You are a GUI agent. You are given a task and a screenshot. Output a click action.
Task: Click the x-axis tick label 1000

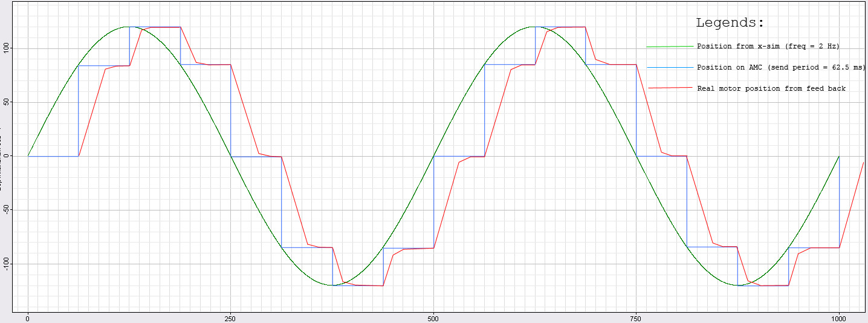pyautogui.click(x=838, y=318)
